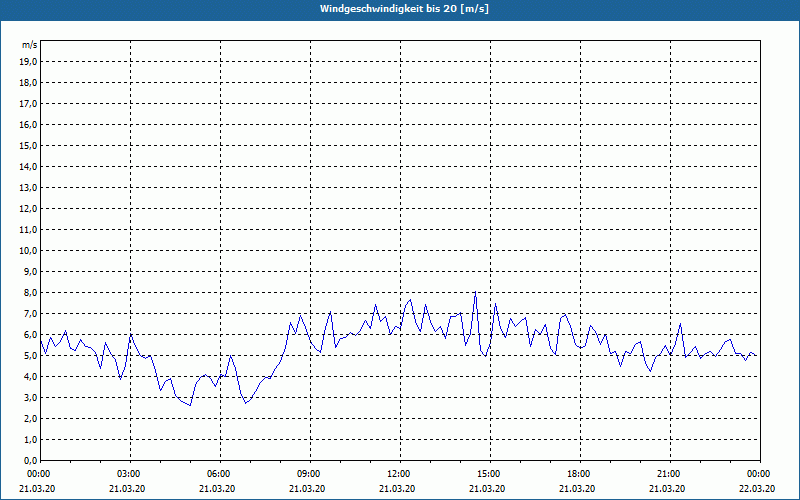Select the 4,0 y-axis label
The height and width of the screenshot is (500, 800).
click(x=31, y=377)
